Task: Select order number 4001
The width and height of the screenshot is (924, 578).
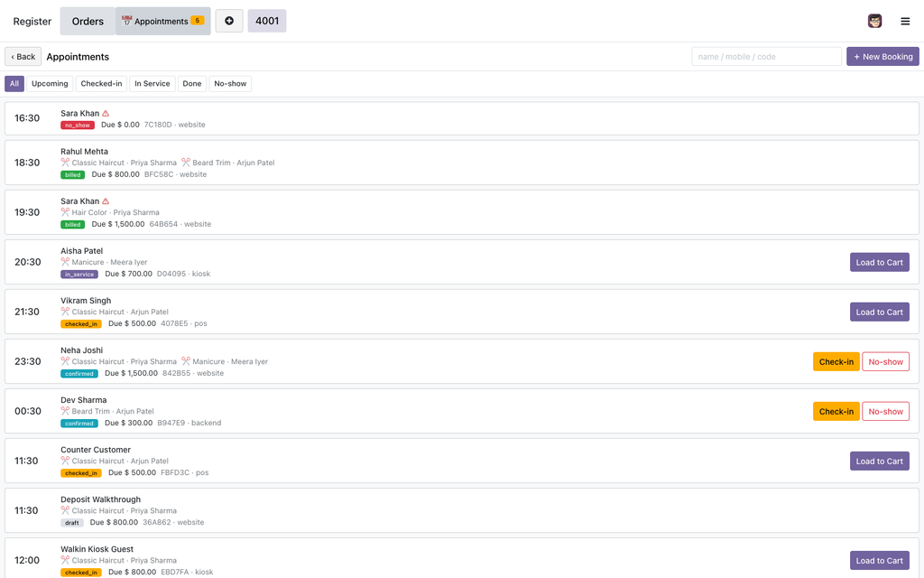Action: (267, 21)
